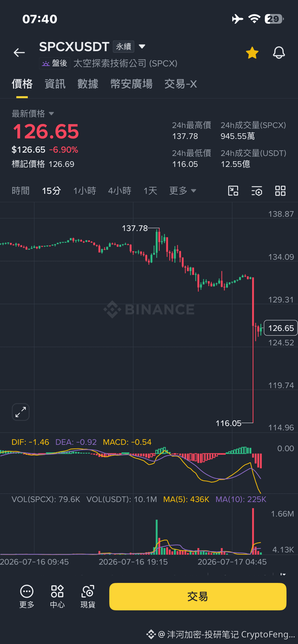Tap the 116.05 low price marker
The image size is (298, 644).
tap(229, 423)
